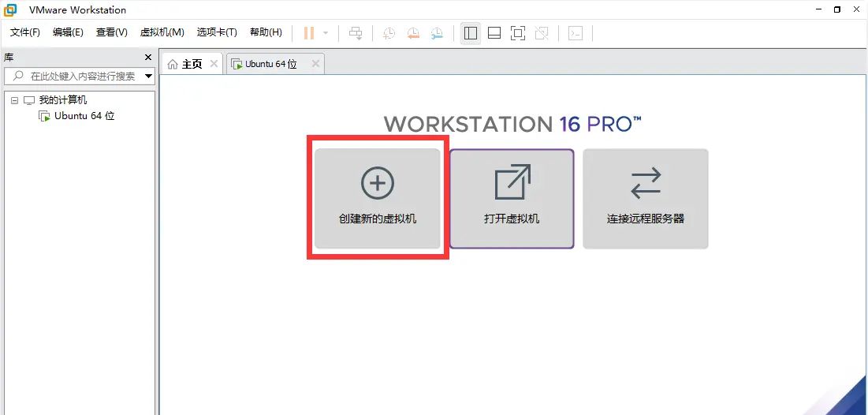The width and height of the screenshot is (868, 415).
Task: Click the orange pause/suspend toolbar icon
Action: (309, 33)
